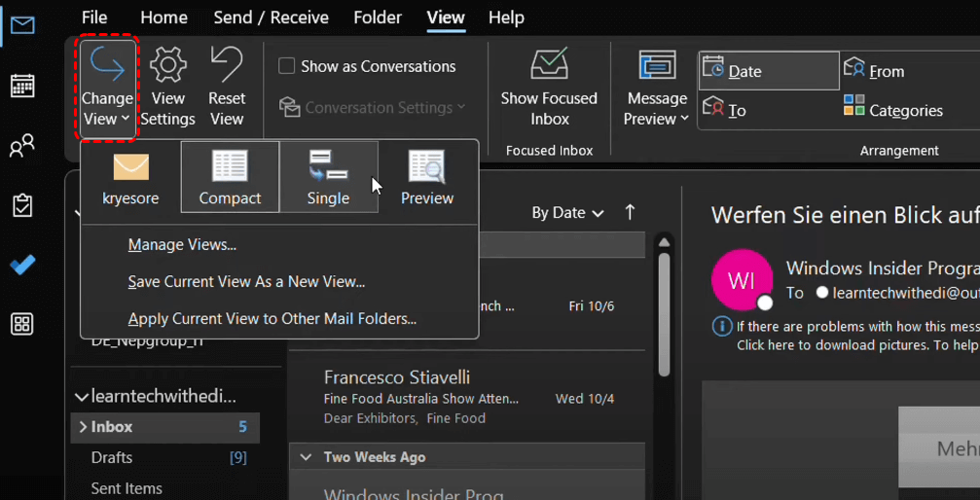Open the Calendar icon in left sidebar
The height and width of the screenshot is (500, 980).
(22, 86)
